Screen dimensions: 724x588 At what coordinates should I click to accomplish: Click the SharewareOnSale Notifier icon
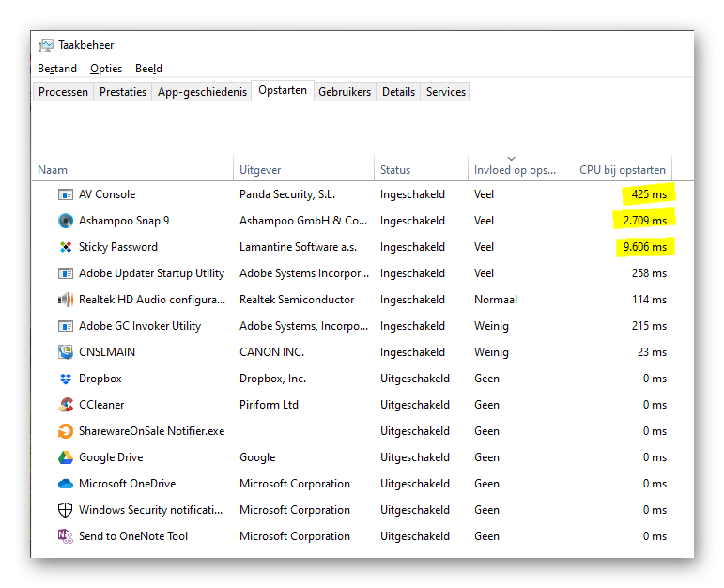point(65,431)
